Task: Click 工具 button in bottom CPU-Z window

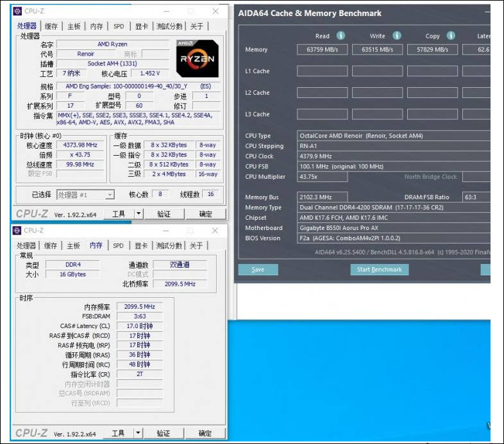Action: [x=118, y=433]
